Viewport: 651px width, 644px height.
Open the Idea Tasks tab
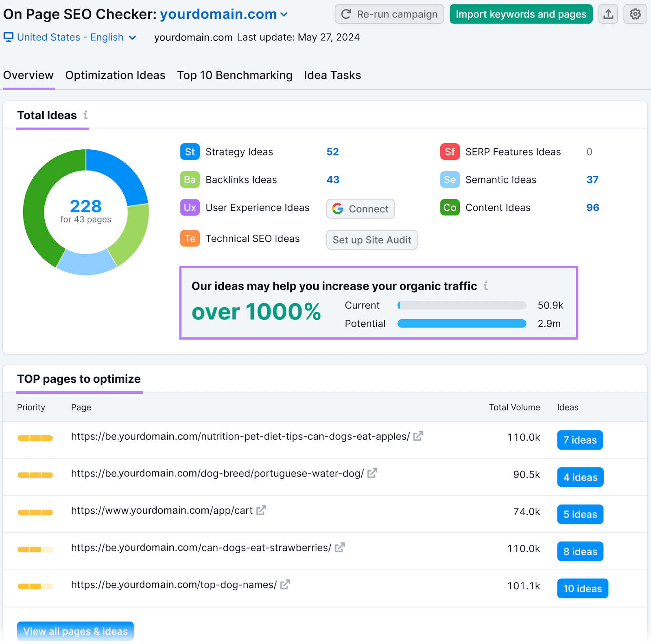[332, 75]
